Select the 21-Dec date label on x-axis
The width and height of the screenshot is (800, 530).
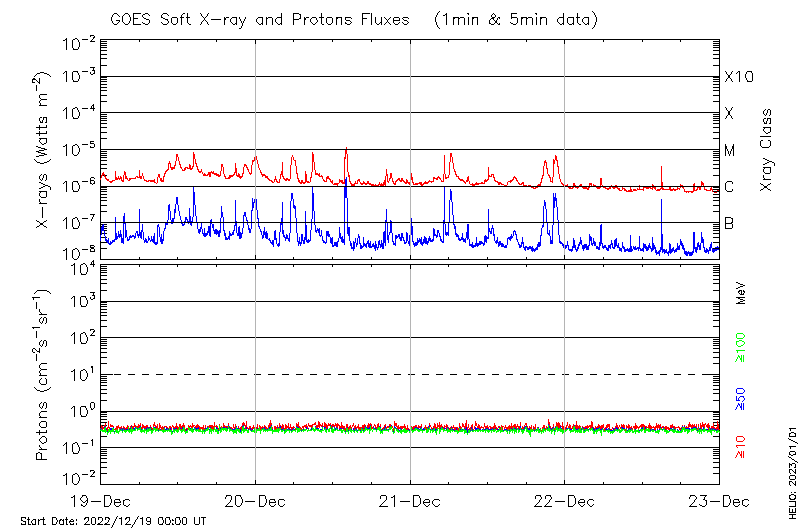click(410, 501)
